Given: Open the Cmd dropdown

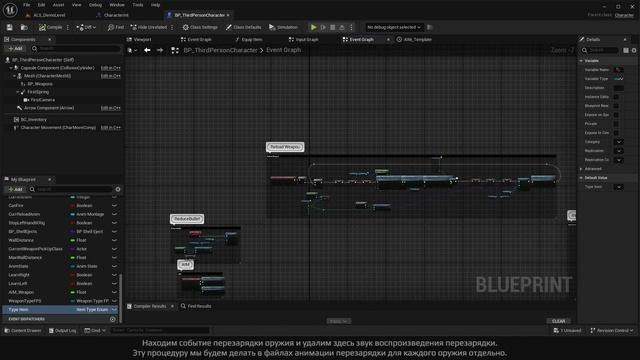Looking at the screenshot, I should 95,331.
